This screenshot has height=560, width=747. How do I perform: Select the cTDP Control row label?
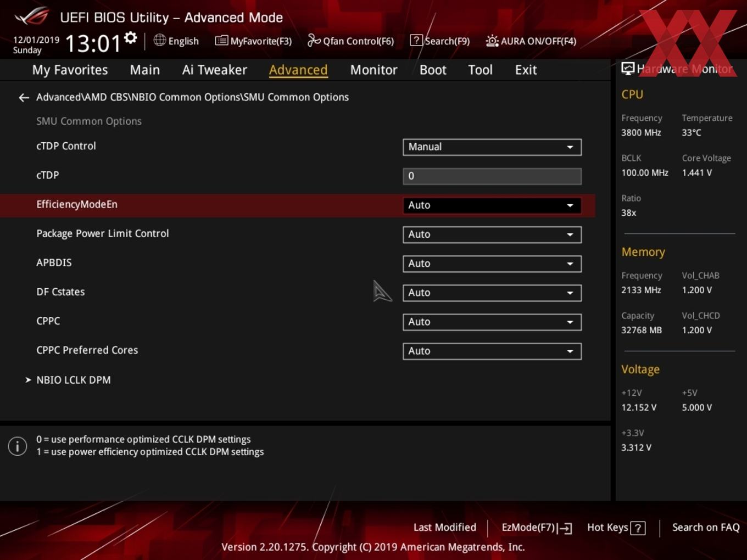click(66, 146)
